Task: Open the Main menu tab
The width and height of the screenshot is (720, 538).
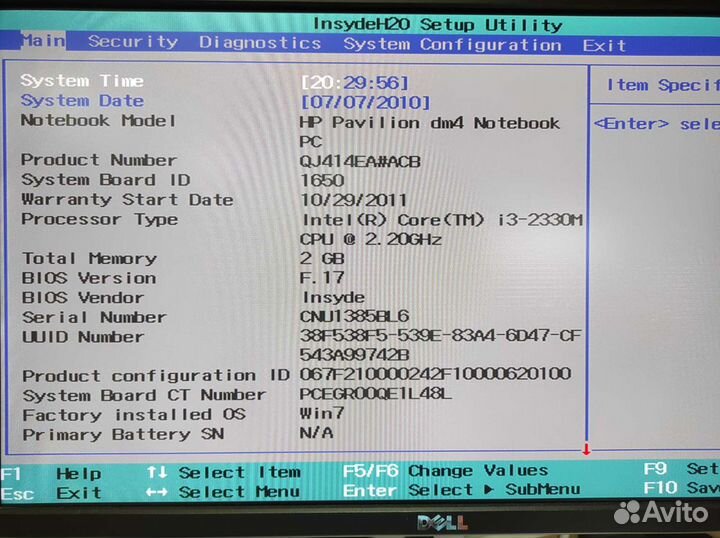Action: click(x=43, y=41)
